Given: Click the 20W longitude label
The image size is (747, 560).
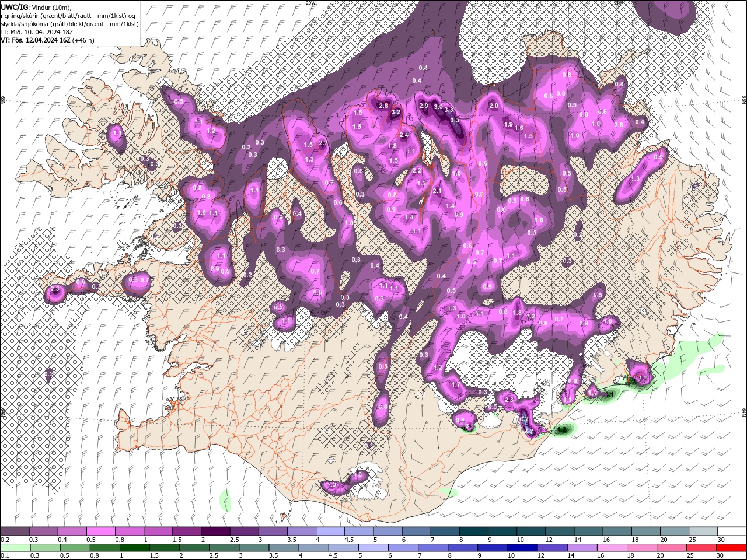Looking at the screenshot, I should coord(310,3).
